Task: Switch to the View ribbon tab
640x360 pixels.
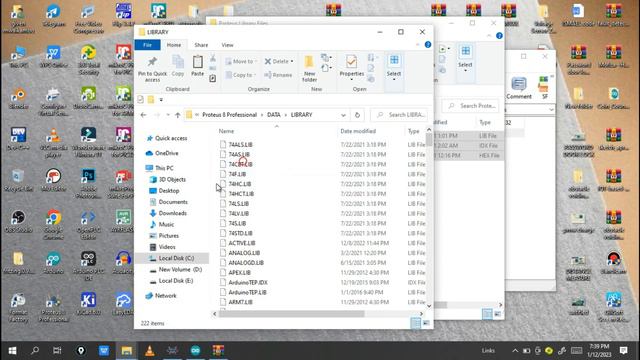Action: click(x=227, y=45)
